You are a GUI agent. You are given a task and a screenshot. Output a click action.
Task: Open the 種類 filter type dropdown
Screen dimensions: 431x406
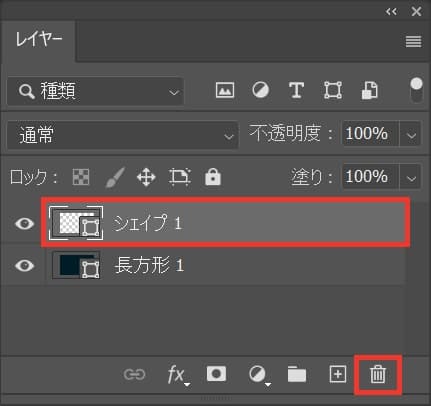pyautogui.click(x=95, y=91)
